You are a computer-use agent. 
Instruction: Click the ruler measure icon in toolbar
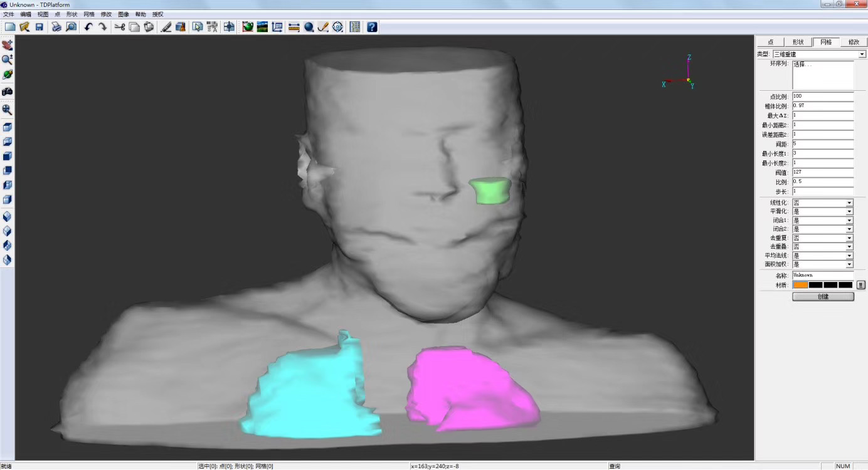point(294,27)
